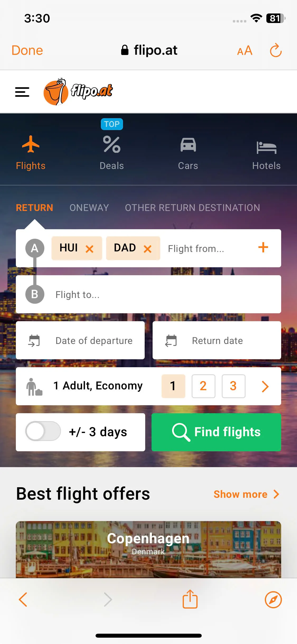Expand passenger options with the arrow
Image resolution: width=297 pixels, height=644 pixels.
click(x=265, y=386)
